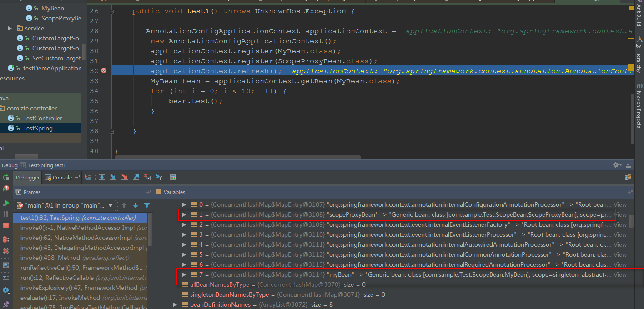Click View link for internalConfigurationAnnotationProcessor row
This screenshot has height=309, width=644.
[620, 205]
